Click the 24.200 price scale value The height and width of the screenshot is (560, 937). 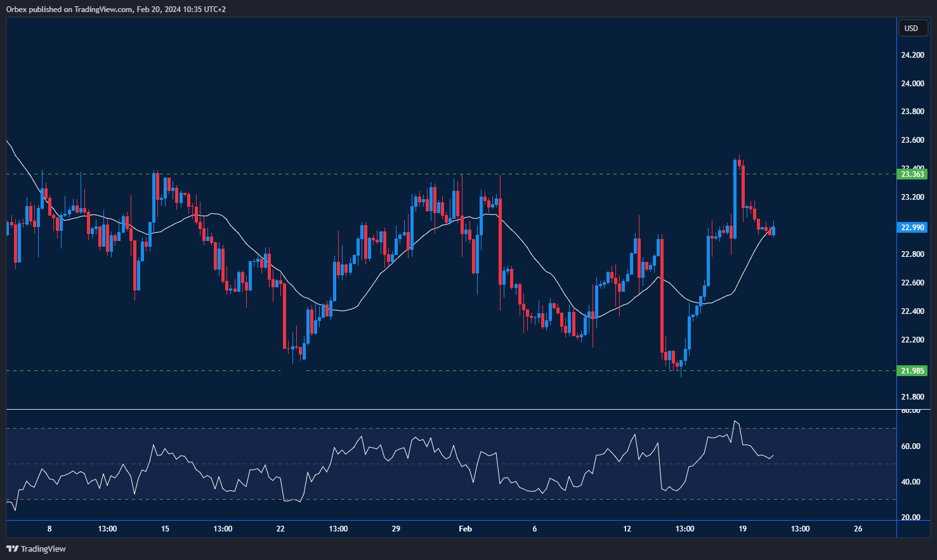pyautogui.click(x=912, y=55)
